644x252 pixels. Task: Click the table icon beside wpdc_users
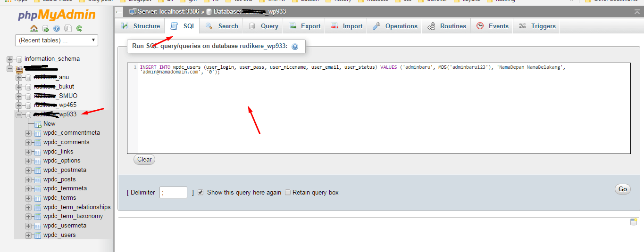38,235
